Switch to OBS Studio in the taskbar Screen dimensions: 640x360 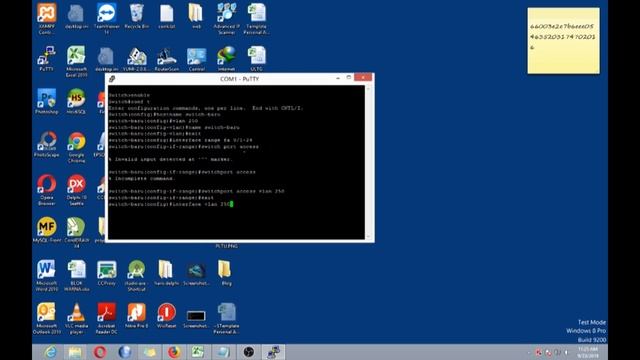tap(249, 352)
